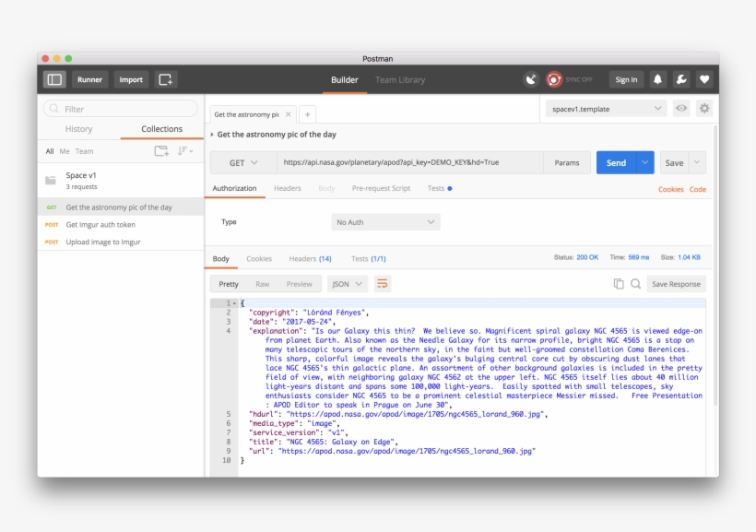756x532 pixels.
Task: Click the blue Send button
Action: pos(616,163)
